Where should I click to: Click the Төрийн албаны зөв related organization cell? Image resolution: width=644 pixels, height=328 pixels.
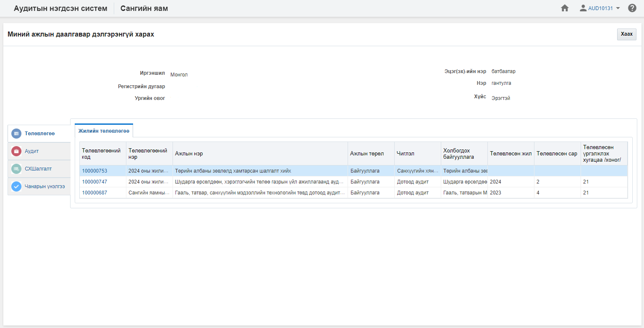[x=464, y=171]
